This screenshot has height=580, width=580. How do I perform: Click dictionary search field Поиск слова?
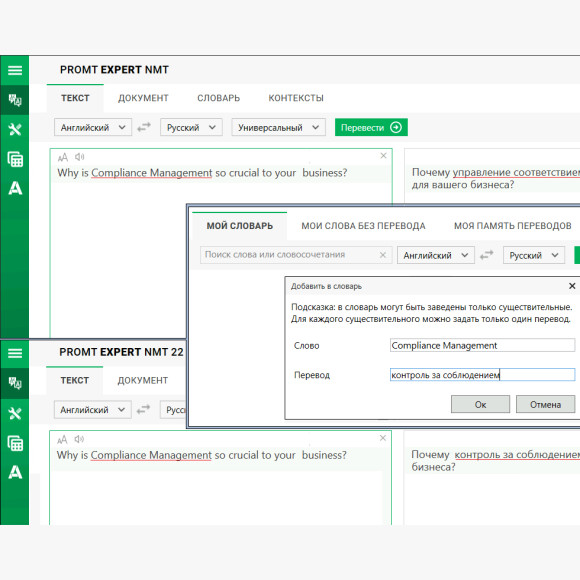[x=296, y=255]
